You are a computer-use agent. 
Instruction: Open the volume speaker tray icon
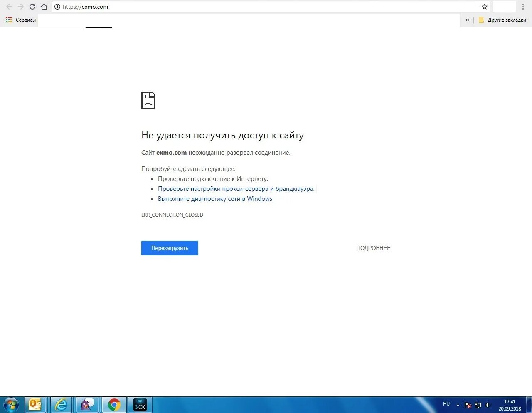[488, 405]
